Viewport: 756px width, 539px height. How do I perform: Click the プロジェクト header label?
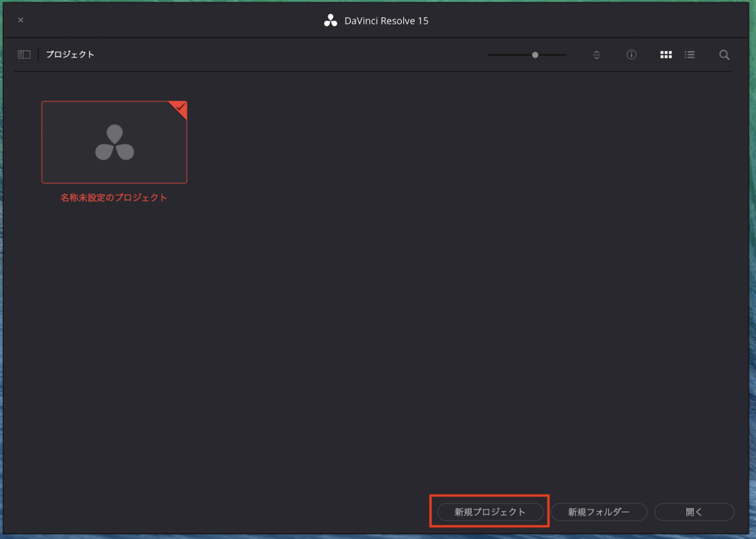[70, 55]
